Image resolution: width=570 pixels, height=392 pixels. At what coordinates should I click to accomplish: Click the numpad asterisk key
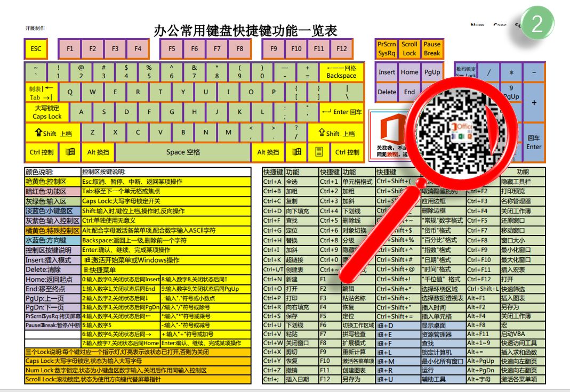point(511,72)
